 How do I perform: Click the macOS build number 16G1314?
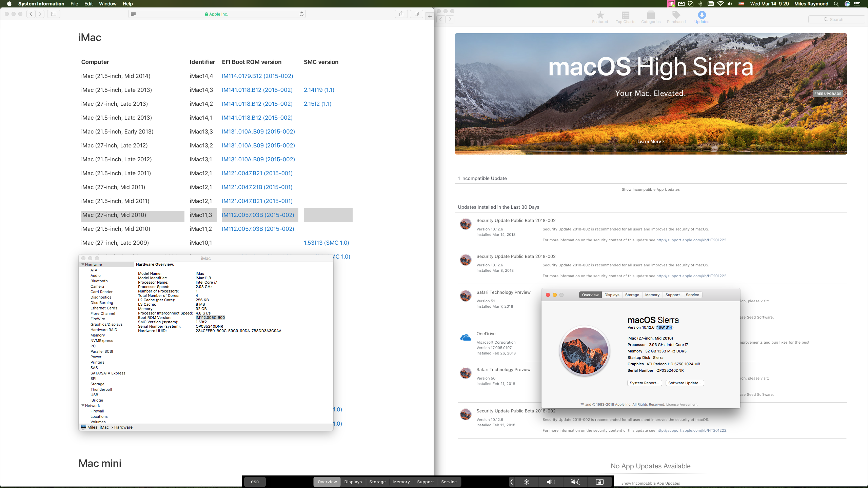[x=664, y=327]
